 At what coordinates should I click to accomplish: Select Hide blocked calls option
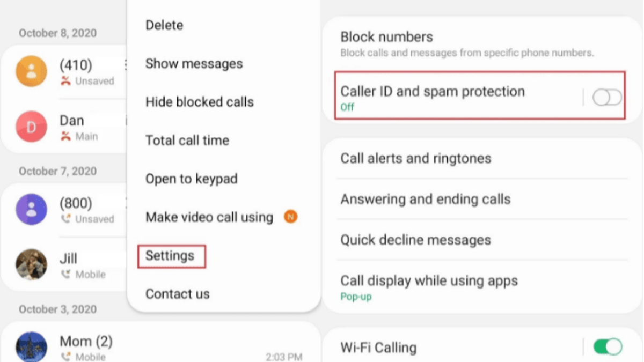(200, 102)
